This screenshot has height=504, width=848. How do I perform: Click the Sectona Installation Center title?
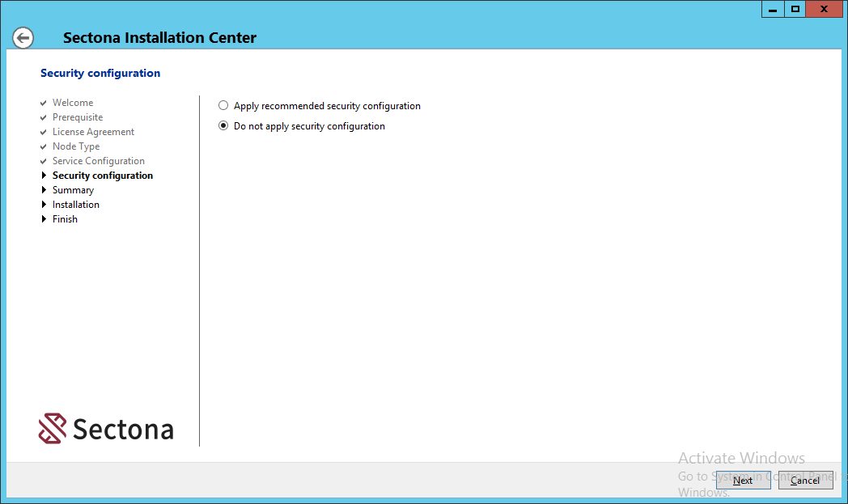pos(159,38)
